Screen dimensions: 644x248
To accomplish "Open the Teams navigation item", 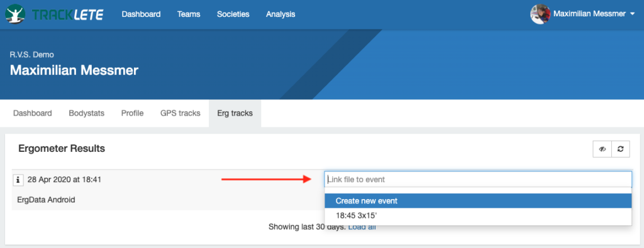I will pyautogui.click(x=189, y=14).
